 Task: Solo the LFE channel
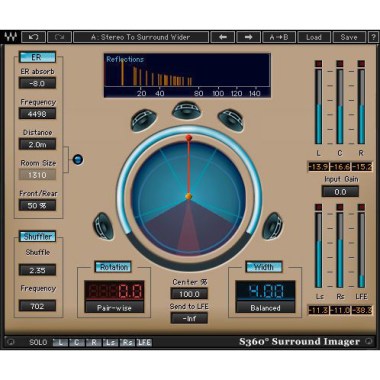point(144,342)
